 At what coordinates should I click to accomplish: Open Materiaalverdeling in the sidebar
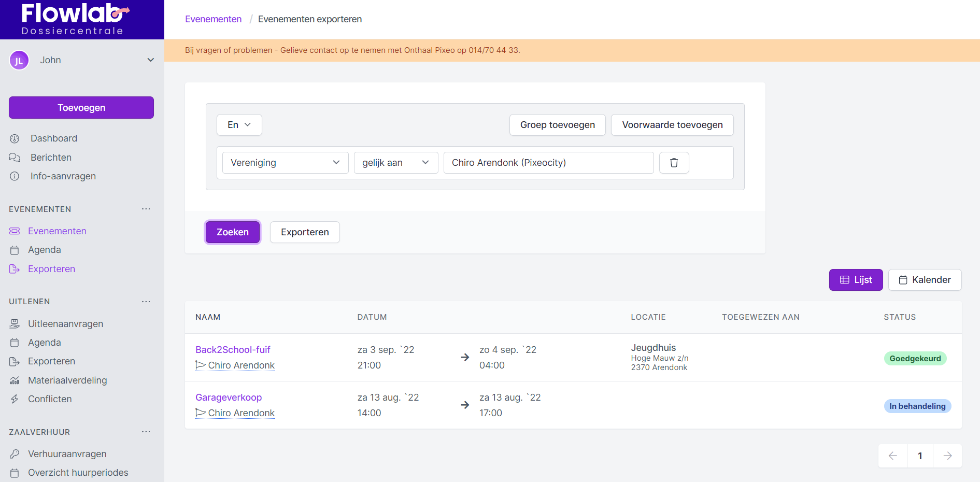pyautogui.click(x=67, y=380)
